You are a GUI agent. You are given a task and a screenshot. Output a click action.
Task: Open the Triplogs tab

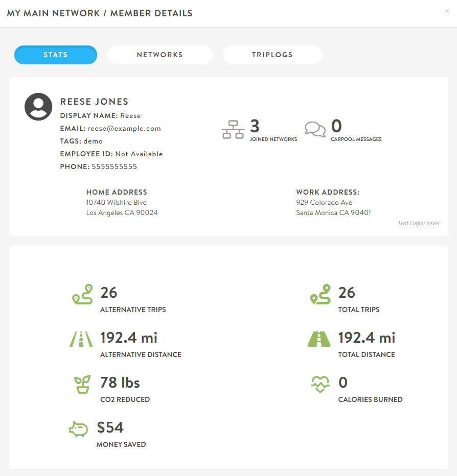click(272, 55)
